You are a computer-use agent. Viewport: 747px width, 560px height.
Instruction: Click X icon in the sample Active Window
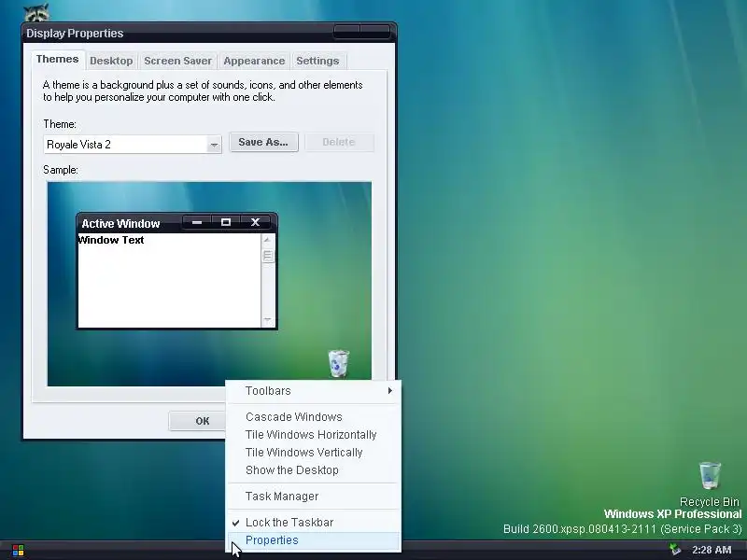[x=255, y=222]
